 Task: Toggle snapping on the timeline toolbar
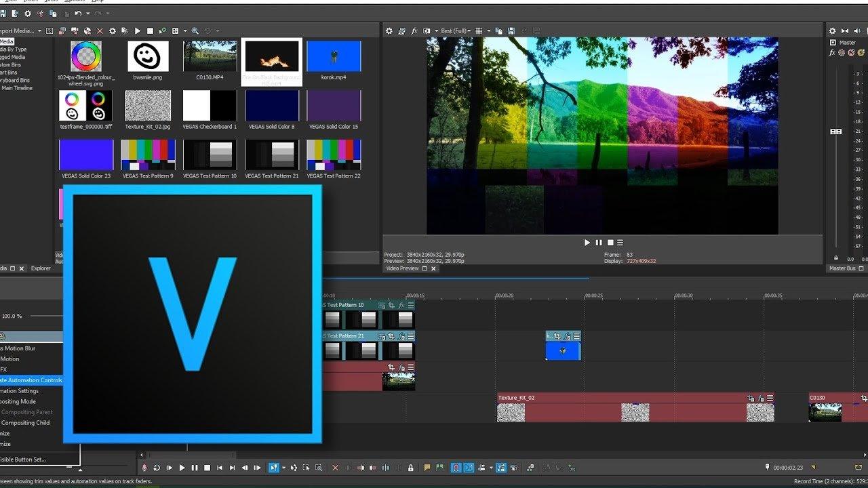click(456, 468)
